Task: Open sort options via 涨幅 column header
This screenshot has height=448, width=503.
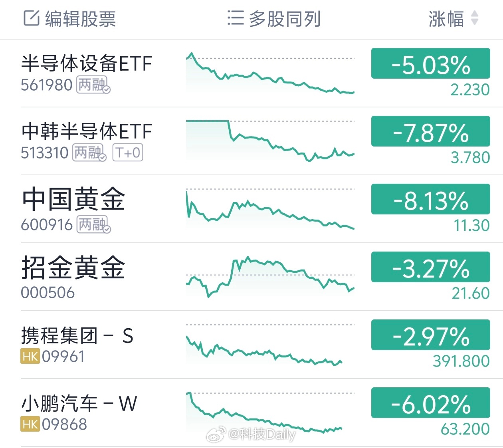Action: 446,18
